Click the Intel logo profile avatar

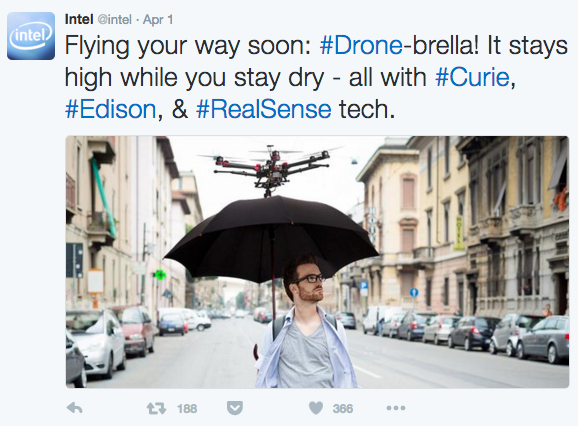(31, 36)
